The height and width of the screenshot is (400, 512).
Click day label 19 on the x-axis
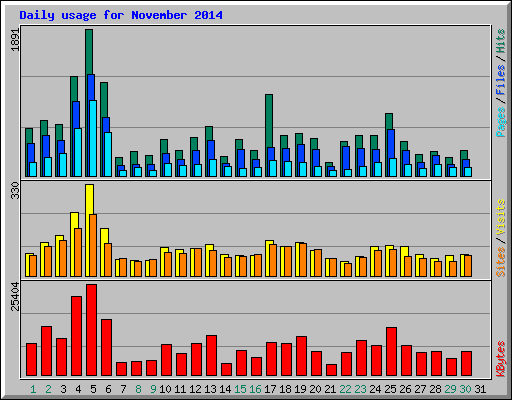pos(300,389)
